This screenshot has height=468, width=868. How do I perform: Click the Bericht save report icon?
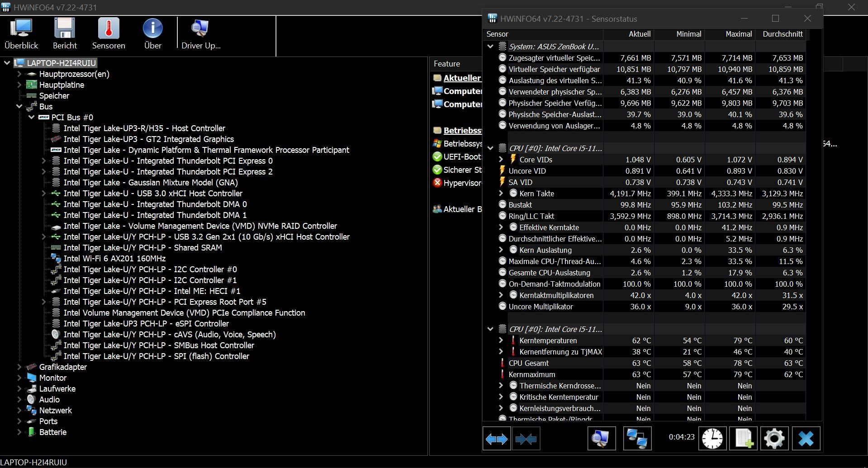(65, 33)
